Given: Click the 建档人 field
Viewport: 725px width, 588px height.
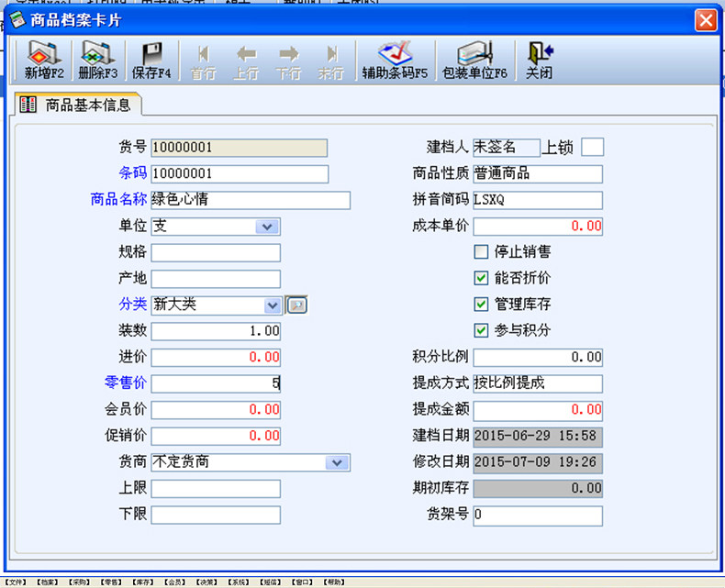Looking at the screenshot, I should click(506, 148).
